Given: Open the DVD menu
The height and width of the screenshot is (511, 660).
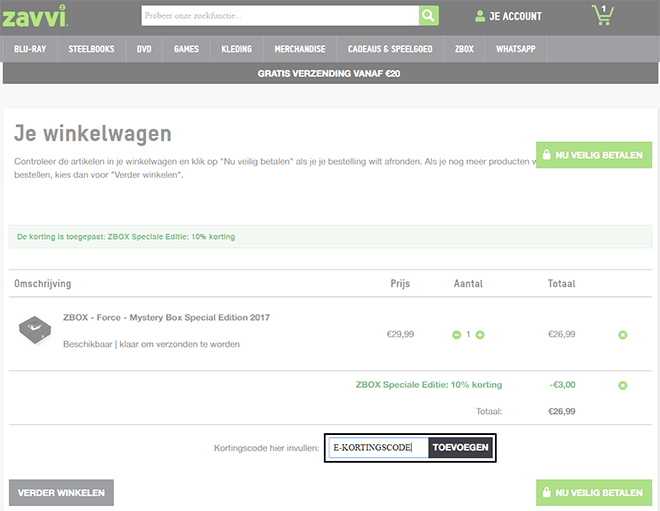Looking at the screenshot, I should [x=144, y=49].
